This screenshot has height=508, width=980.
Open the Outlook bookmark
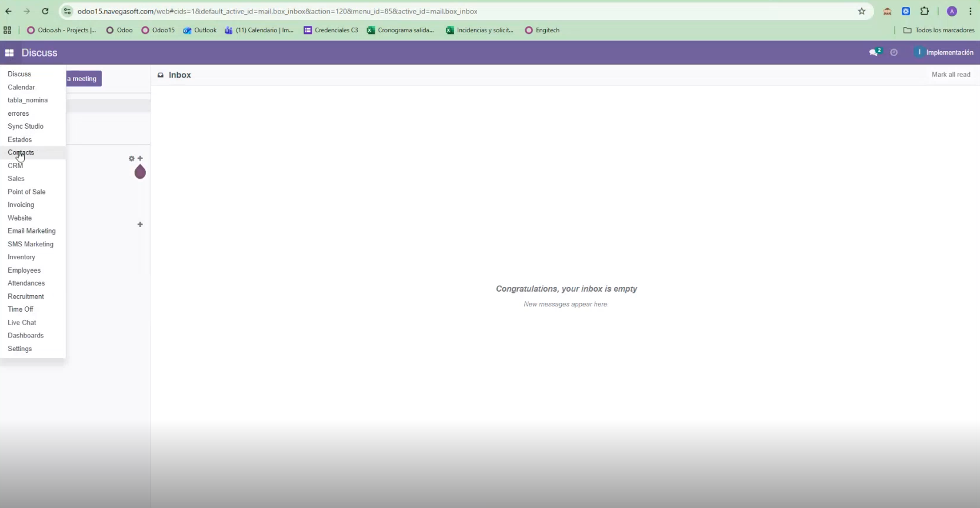(200, 30)
